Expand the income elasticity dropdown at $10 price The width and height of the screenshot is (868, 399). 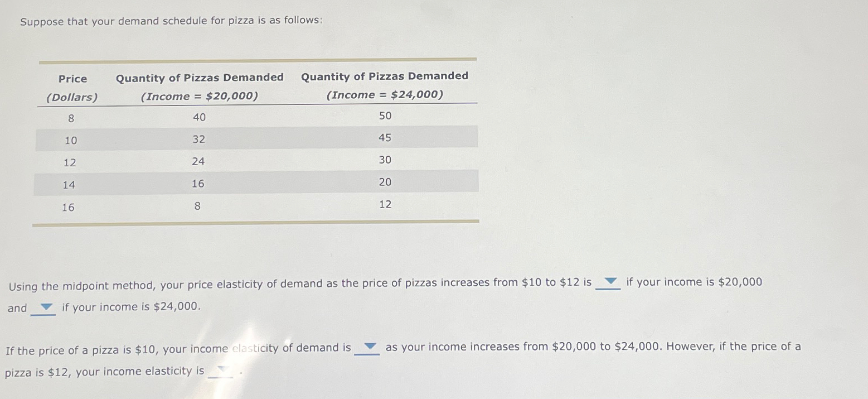click(x=369, y=346)
